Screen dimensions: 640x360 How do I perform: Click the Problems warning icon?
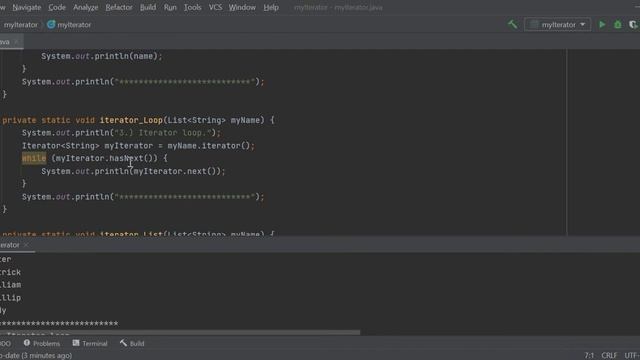[x=27, y=343]
